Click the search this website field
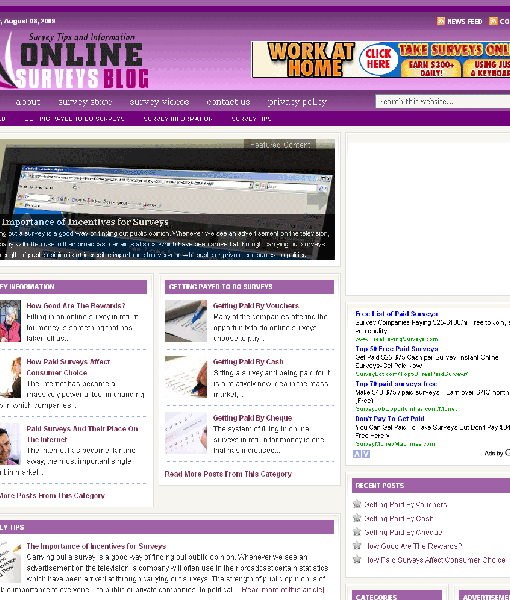Screen dimensions: 510x600 pyautogui.click(x=443, y=101)
